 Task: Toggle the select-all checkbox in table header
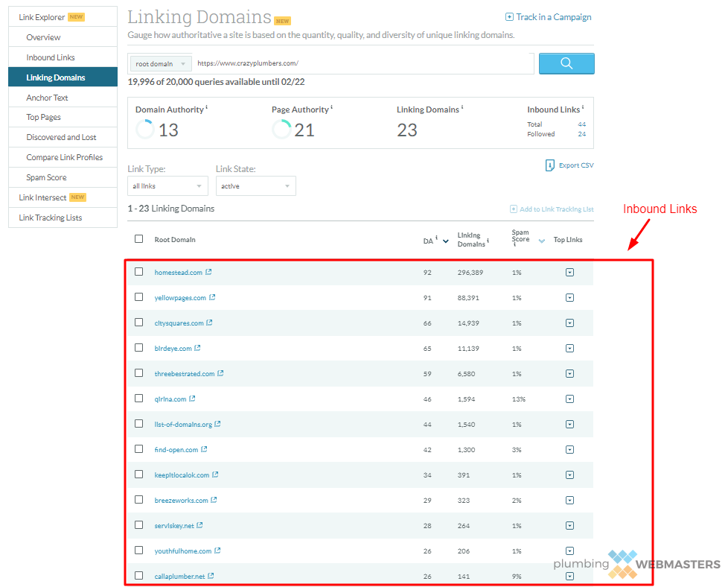tap(138, 239)
